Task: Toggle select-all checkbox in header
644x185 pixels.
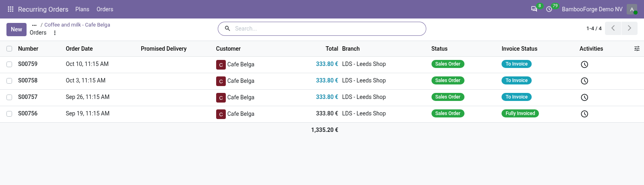Action: coord(9,49)
